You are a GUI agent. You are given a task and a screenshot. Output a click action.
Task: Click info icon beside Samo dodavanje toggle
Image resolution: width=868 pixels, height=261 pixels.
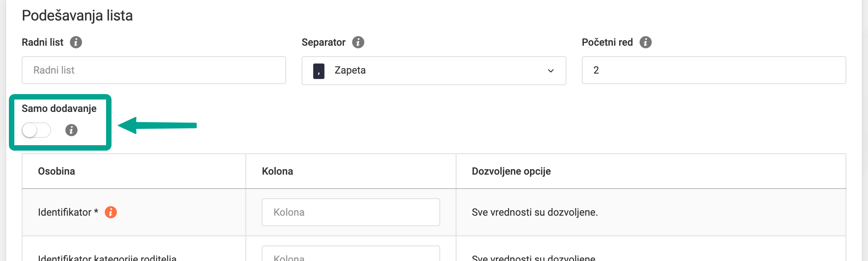tap(71, 130)
